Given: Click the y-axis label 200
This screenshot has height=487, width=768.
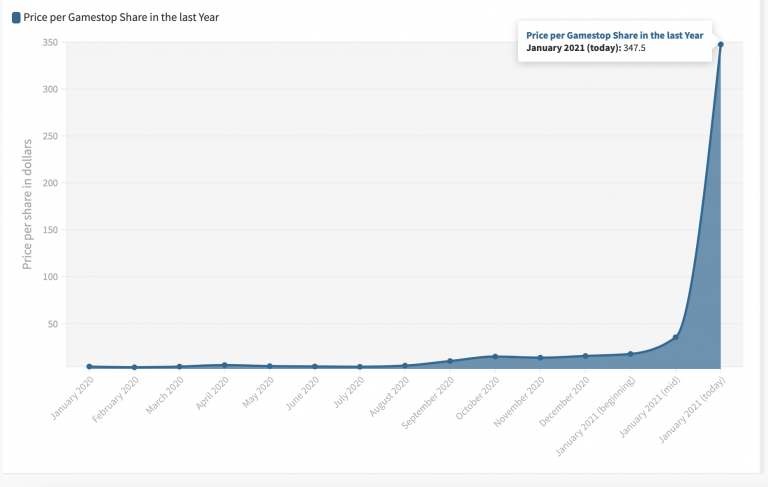Looking at the screenshot, I should click(x=50, y=183).
